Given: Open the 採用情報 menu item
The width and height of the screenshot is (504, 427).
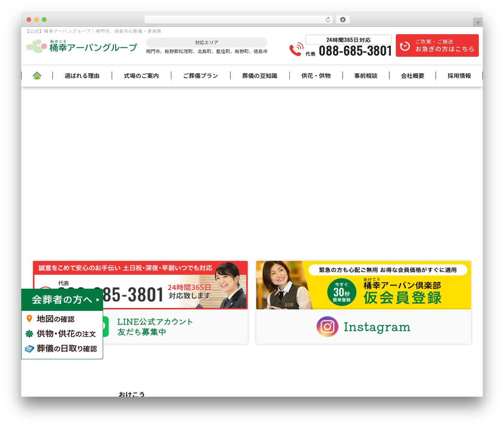Looking at the screenshot, I should click(x=459, y=76).
